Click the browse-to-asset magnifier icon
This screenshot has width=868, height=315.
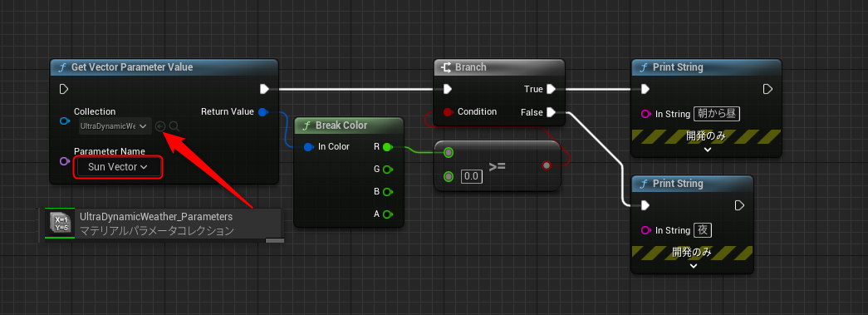point(174,126)
